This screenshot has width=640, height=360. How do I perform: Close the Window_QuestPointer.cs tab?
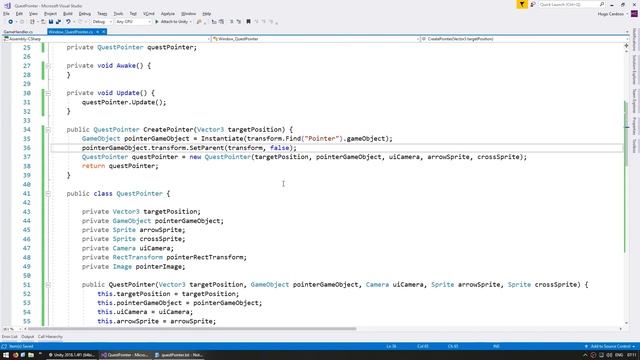click(x=104, y=31)
